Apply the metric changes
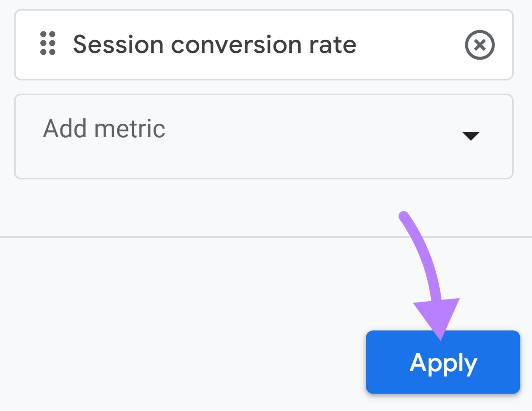This screenshot has height=411, width=532. coord(443,362)
